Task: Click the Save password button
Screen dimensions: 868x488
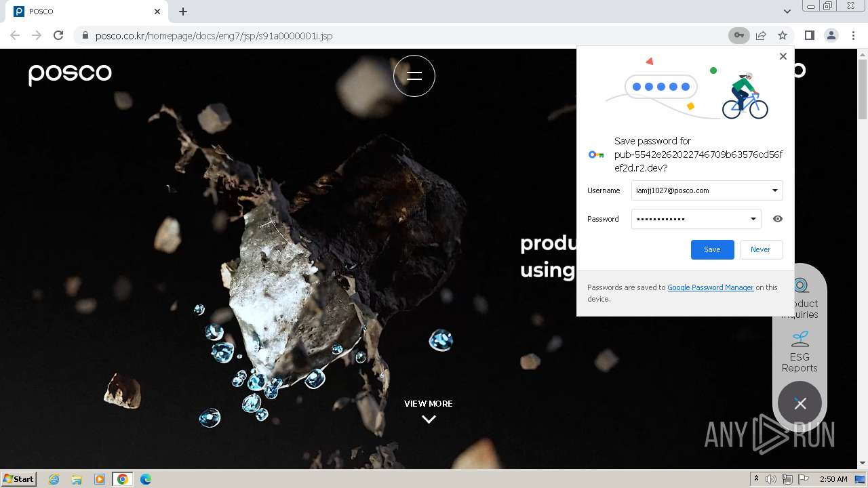Action: [x=712, y=249]
